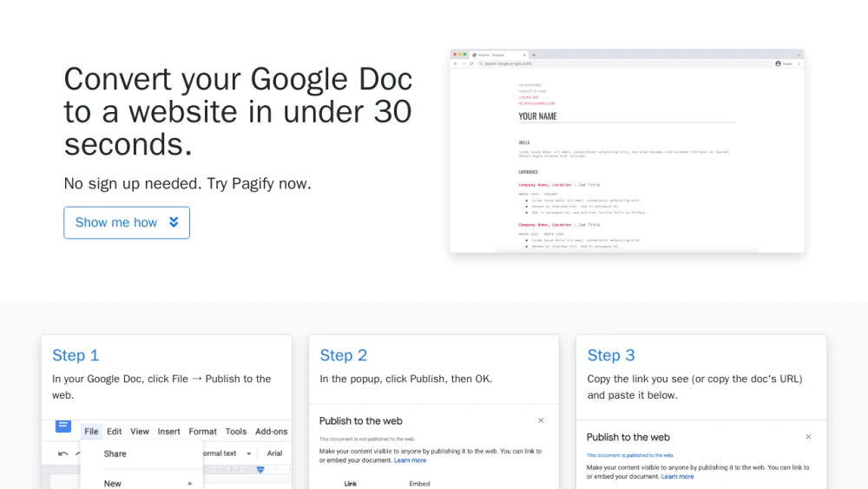Viewport: 868px width, 489px height.
Task: Open the Add-ons menu in Step 1
Action: click(271, 432)
